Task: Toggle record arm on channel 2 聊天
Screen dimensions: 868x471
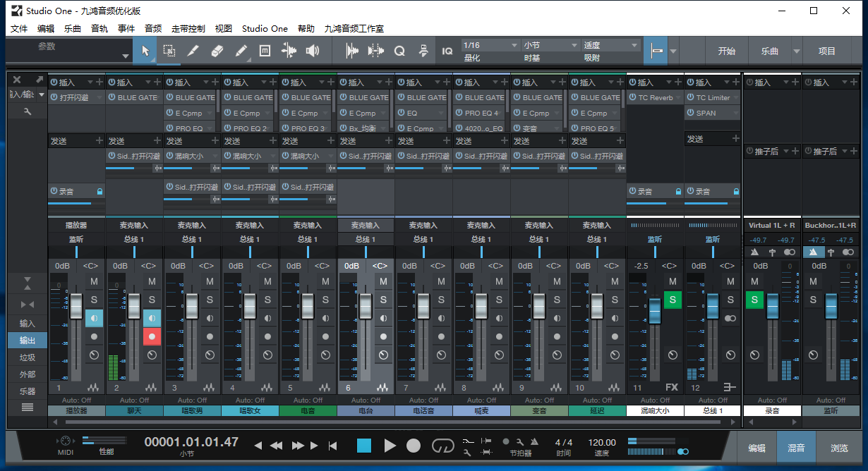Action: pos(152,336)
